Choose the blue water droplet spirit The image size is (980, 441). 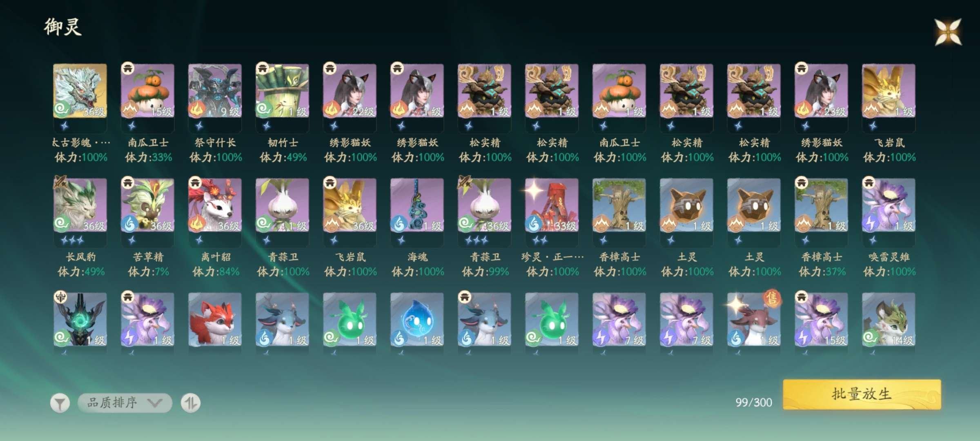(417, 320)
